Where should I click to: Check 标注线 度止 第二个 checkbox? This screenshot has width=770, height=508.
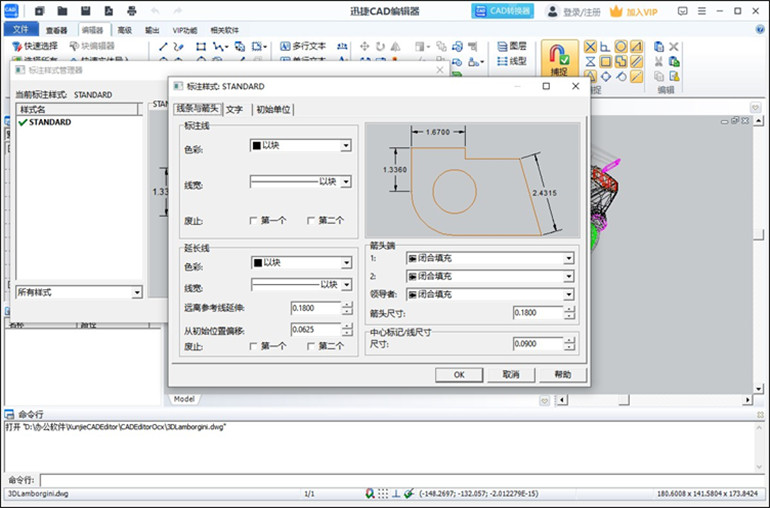[x=310, y=221]
